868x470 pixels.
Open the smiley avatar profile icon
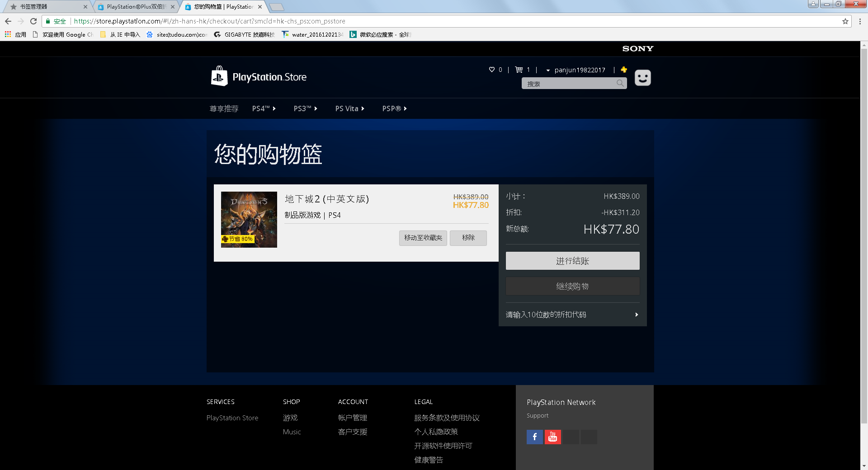[642, 78]
